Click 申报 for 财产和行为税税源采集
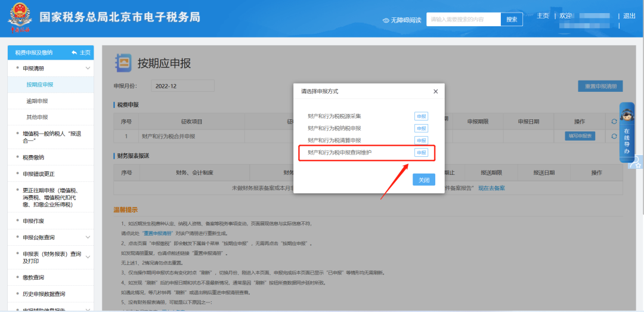644x312 pixels. [421, 116]
